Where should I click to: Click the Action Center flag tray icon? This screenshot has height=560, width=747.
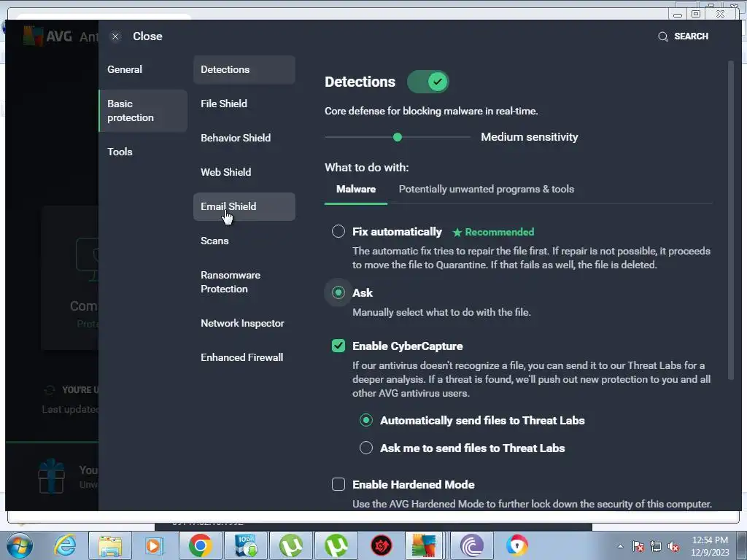point(638,546)
